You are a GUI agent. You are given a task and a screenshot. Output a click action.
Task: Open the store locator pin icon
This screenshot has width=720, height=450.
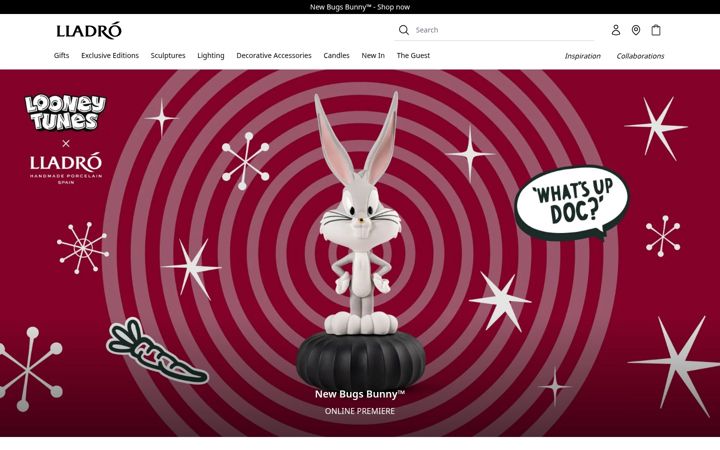pos(636,30)
